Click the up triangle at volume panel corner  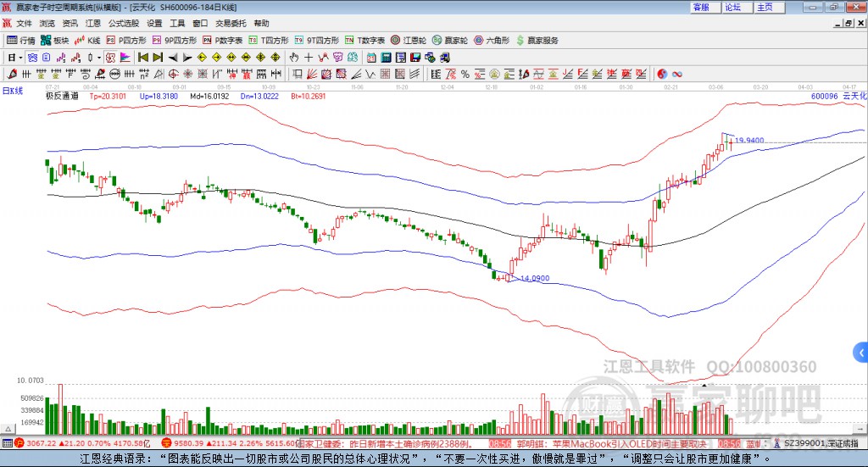(8, 429)
